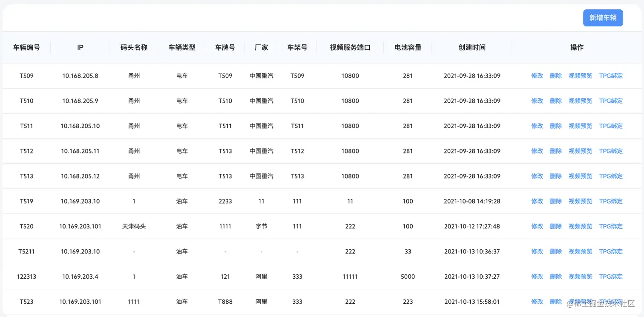The image size is (644, 317).
Task: Open TPG绑定 for vehicle T519
Action: pyautogui.click(x=611, y=202)
